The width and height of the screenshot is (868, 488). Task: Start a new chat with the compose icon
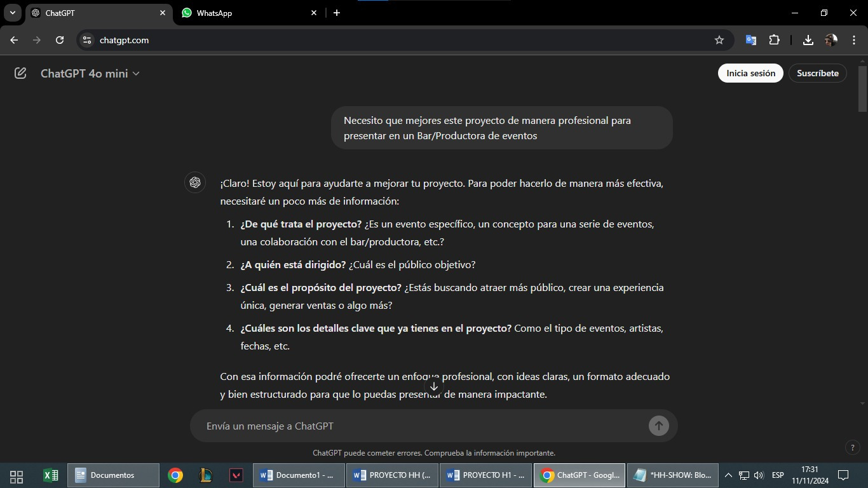20,74
